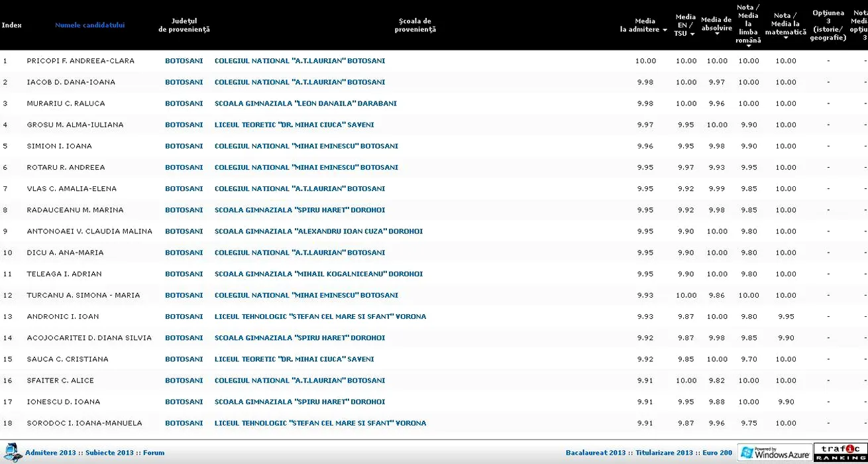Screen dimensions: 868x464
Task: Sort by Nota la matematică arrow
Action: 786,38
